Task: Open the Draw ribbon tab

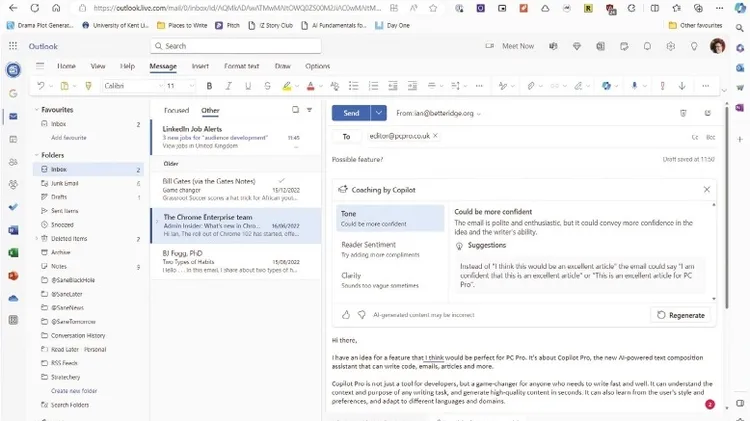Action: [x=283, y=66]
